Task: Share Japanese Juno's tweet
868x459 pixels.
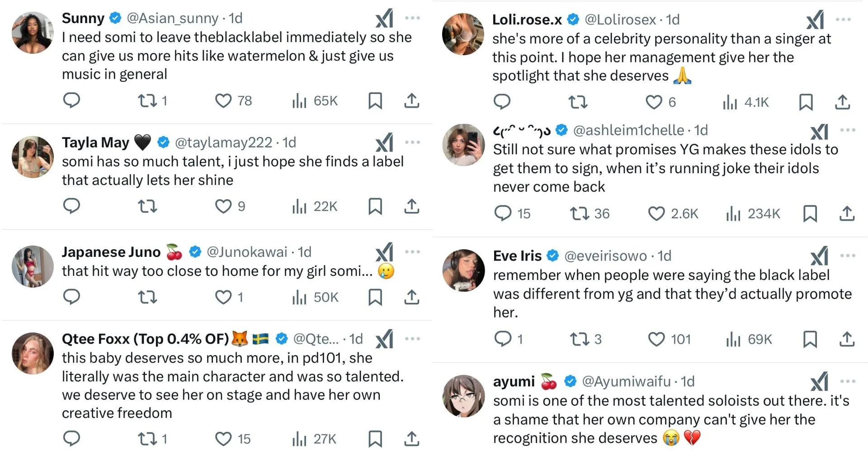Action: (411, 297)
